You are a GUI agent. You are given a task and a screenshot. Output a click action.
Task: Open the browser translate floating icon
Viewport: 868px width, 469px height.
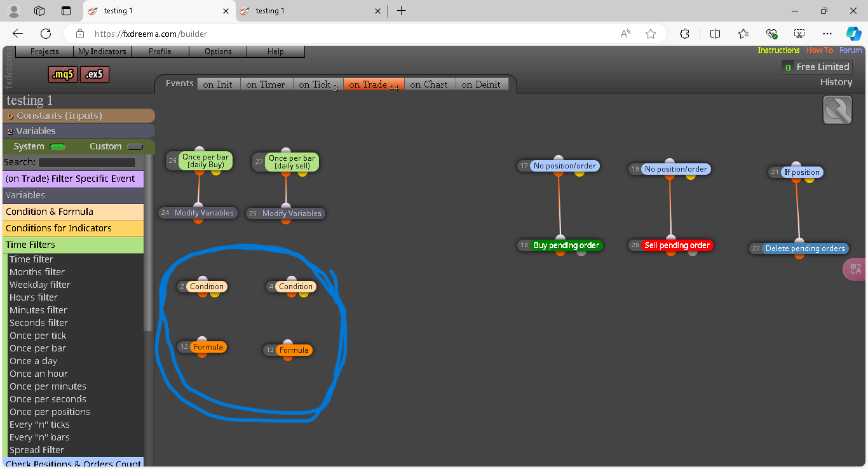coord(855,269)
